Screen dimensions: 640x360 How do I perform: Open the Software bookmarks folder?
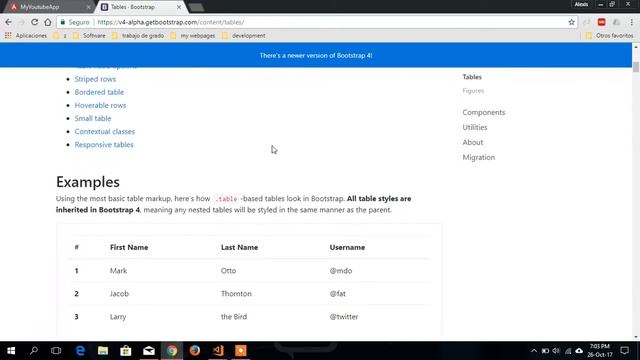coord(89,36)
